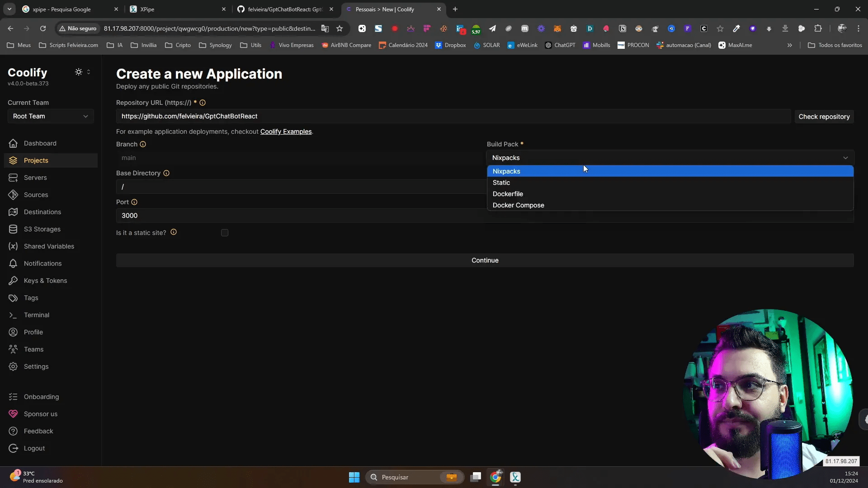Open Windows Start menu button

[x=354, y=477]
